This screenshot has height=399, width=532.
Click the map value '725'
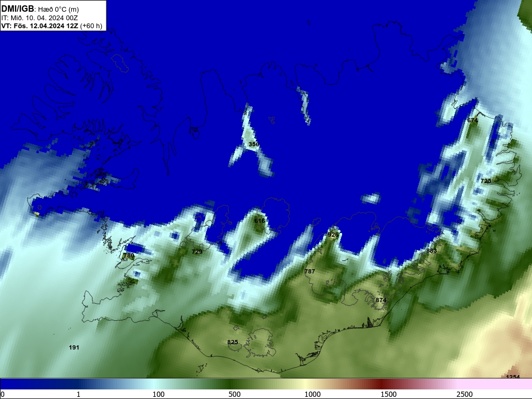point(486,181)
